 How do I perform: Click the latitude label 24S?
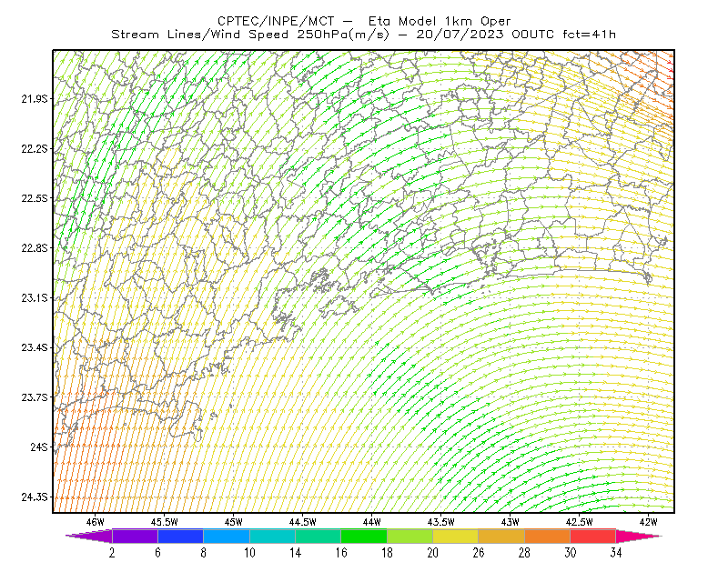pyautogui.click(x=39, y=447)
